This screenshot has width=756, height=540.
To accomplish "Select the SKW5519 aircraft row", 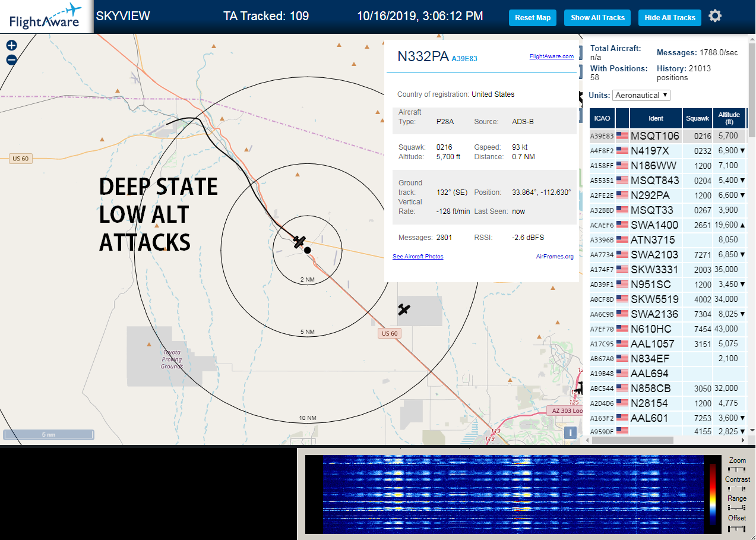I will (x=668, y=299).
